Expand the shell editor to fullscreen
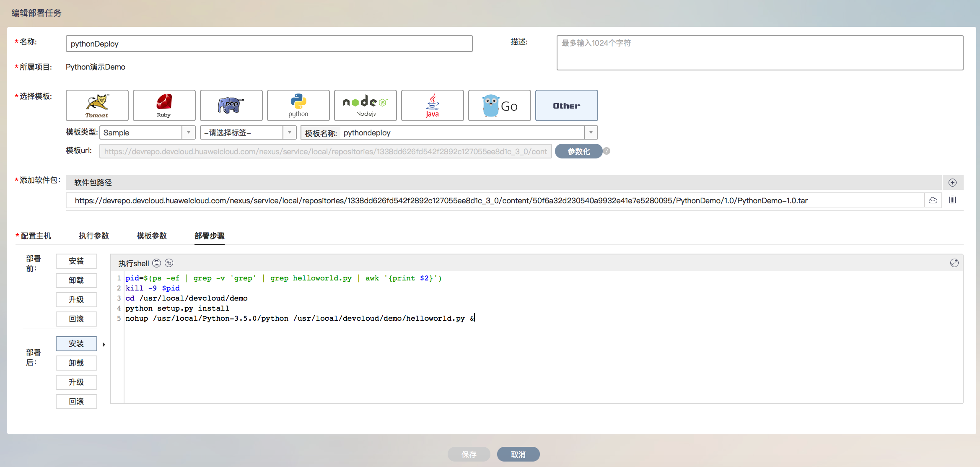The image size is (980, 467). 954,263
